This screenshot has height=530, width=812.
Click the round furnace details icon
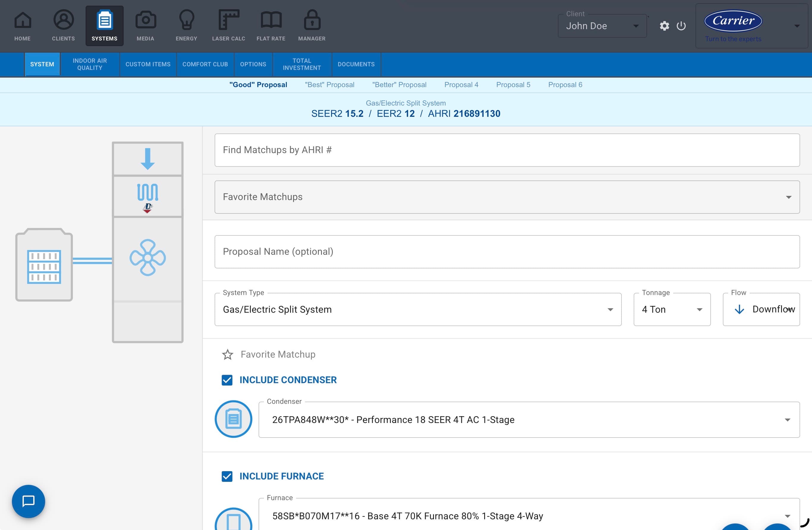pyautogui.click(x=233, y=519)
